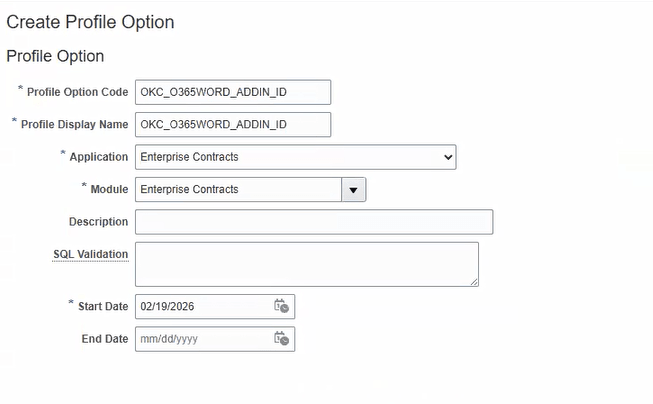Click the End Date mm/dd/yyyy field

(204, 339)
